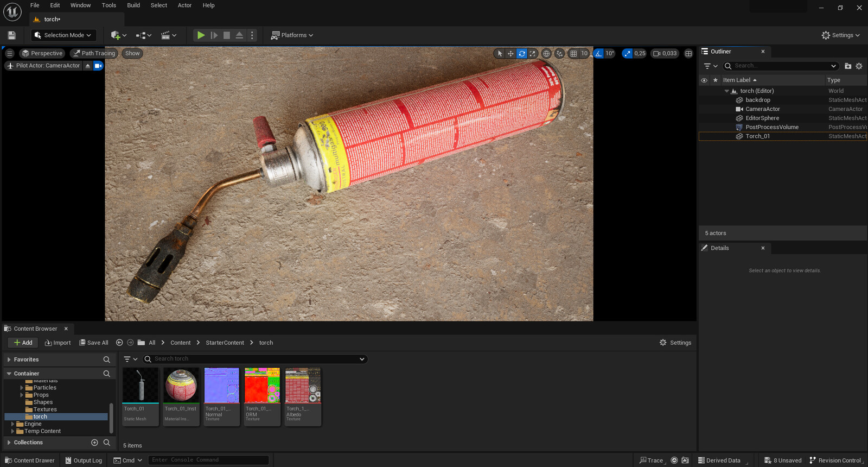Click the Import button
The height and width of the screenshot is (467, 868).
pyautogui.click(x=58, y=343)
